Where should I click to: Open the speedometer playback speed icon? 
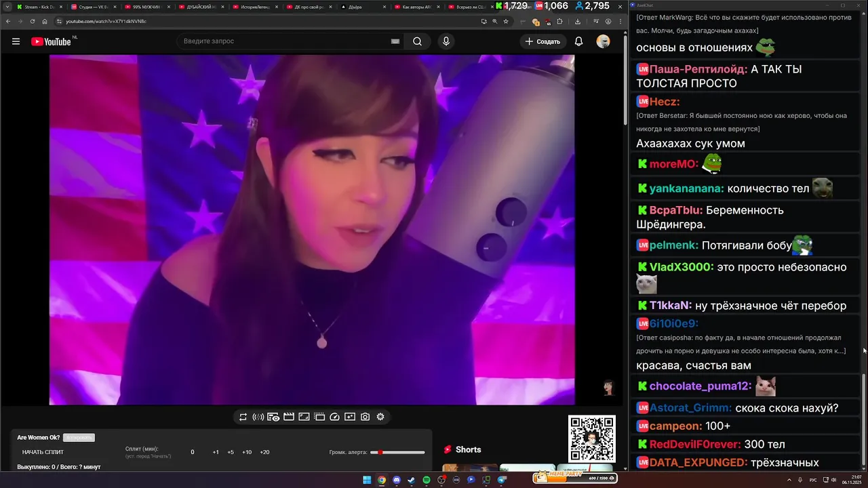point(334,417)
